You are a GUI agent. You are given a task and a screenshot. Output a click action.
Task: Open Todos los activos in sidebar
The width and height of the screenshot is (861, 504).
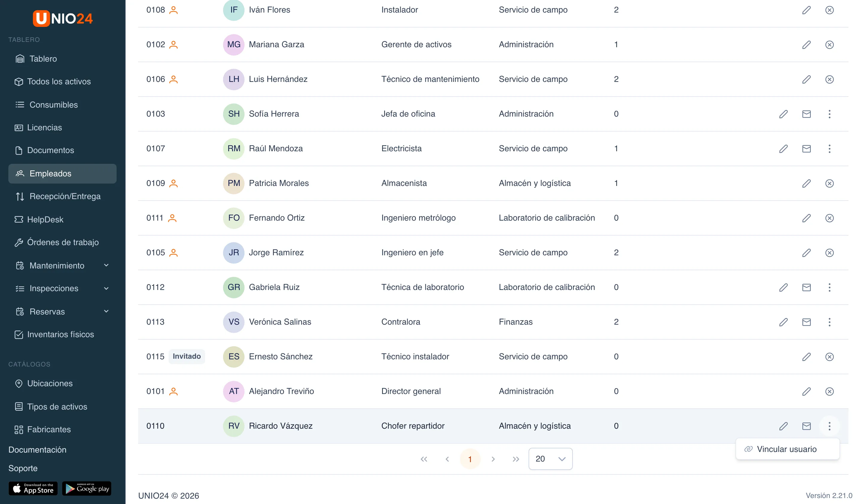(62, 82)
